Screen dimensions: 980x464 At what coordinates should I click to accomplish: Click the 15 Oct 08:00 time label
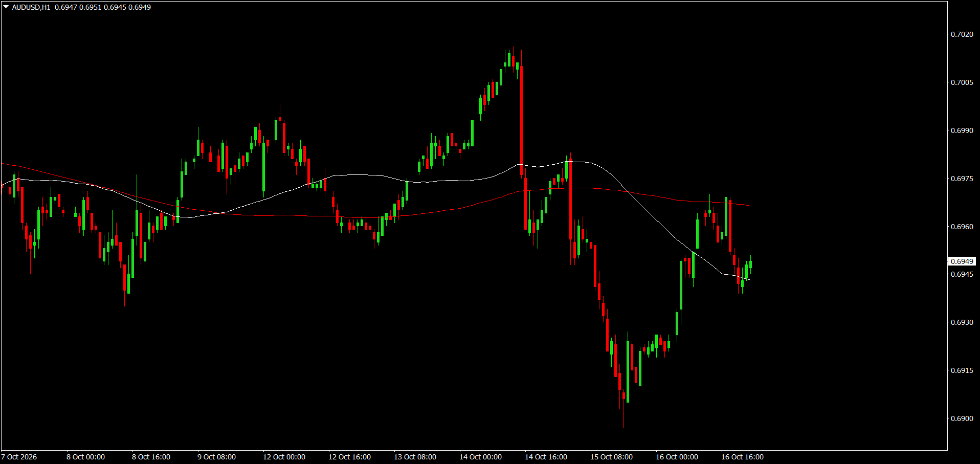pos(611,457)
